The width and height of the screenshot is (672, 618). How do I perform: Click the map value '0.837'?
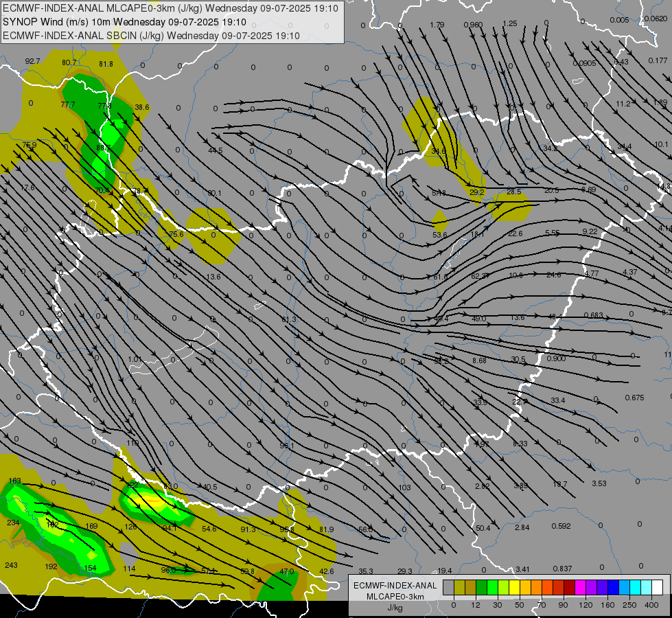click(x=562, y=569)
